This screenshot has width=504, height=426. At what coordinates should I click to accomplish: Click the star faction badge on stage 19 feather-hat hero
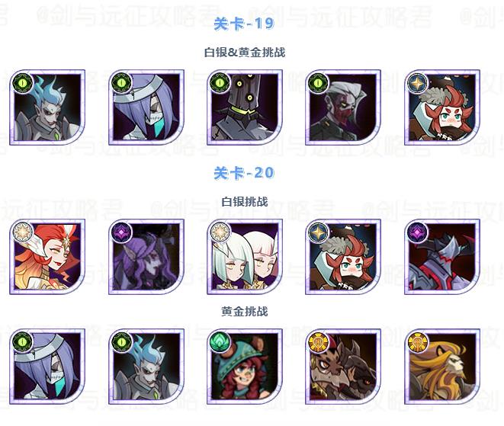[418, 83]
